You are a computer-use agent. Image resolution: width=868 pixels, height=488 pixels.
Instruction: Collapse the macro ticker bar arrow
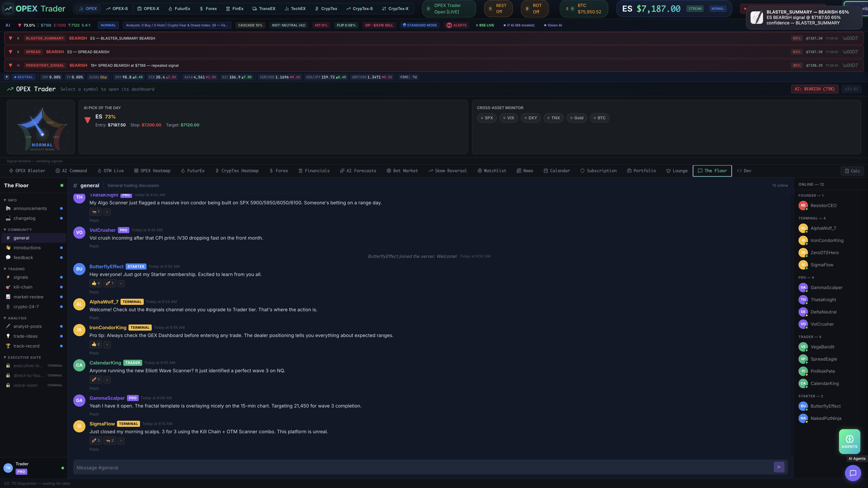[x=6, y=77]
